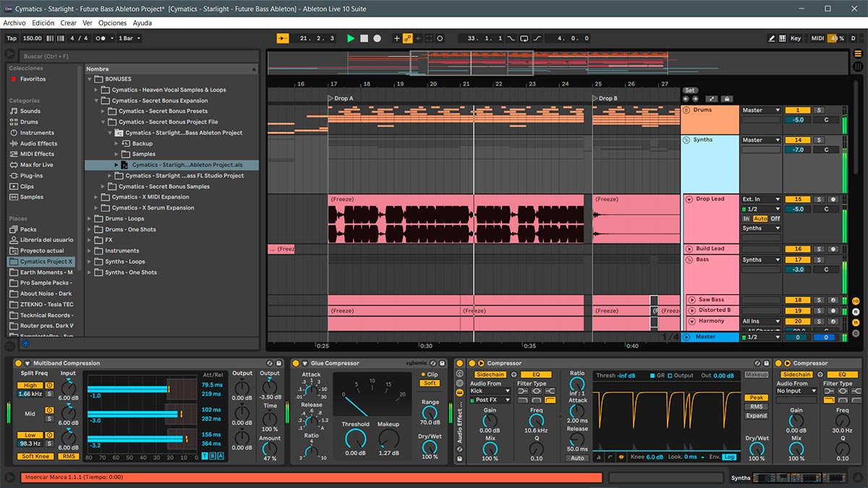Expand the Drums - Loops folder

pyautogui.click(x=90, y=218)
